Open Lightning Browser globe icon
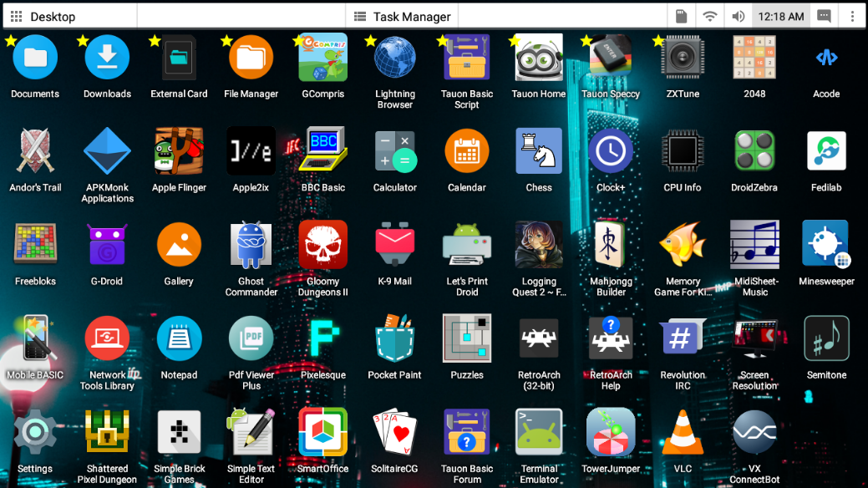The image size is (868, 488). 394,58
